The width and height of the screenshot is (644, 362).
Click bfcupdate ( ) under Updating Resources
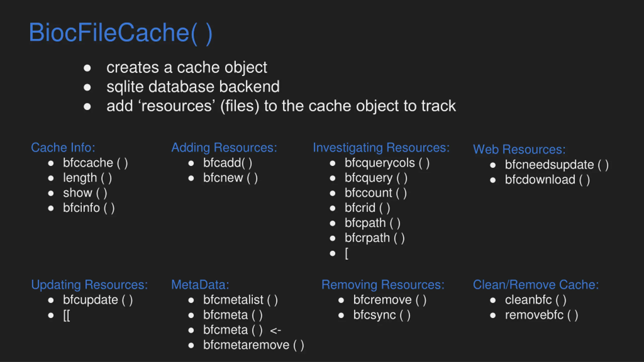[x=98, y=300]
